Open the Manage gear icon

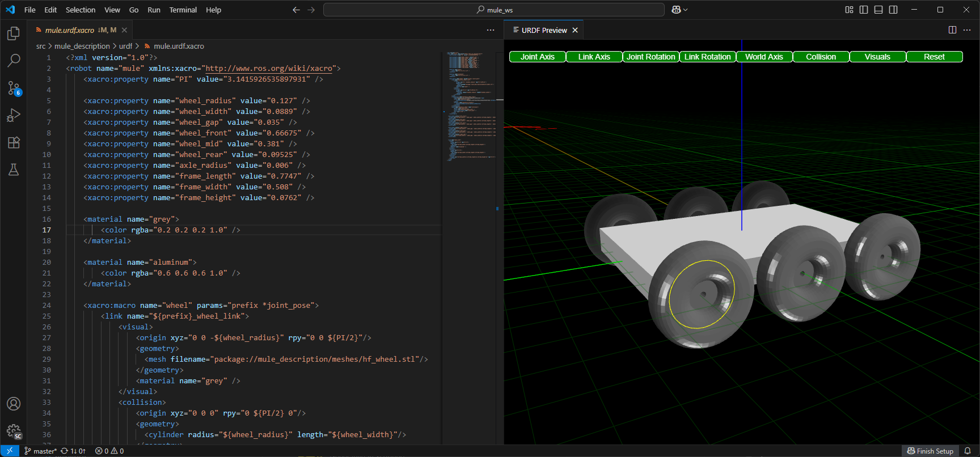14,431
